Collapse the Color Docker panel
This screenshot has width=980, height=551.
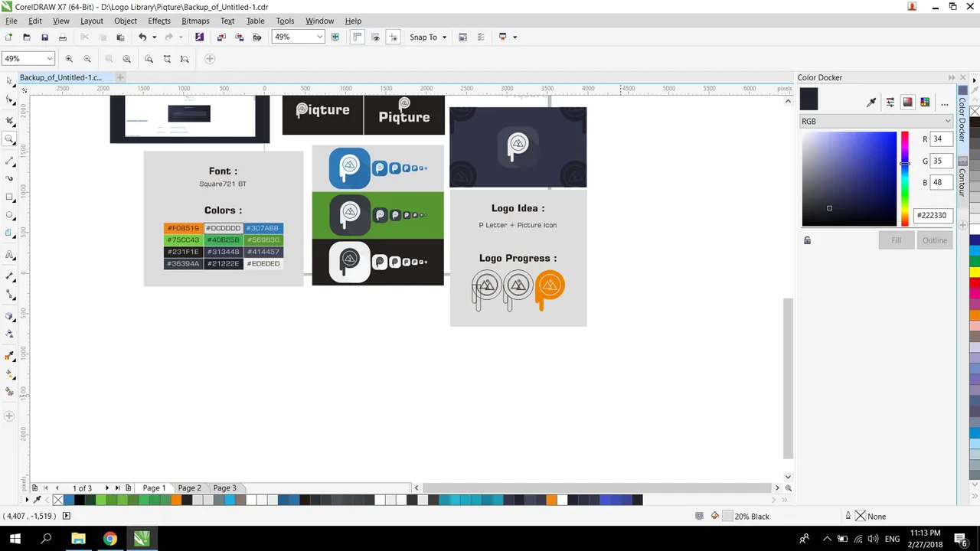pos(952,77)
